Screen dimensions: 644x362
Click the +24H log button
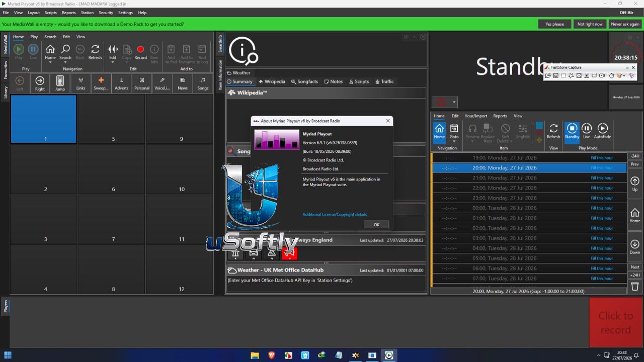pos(635,275)
